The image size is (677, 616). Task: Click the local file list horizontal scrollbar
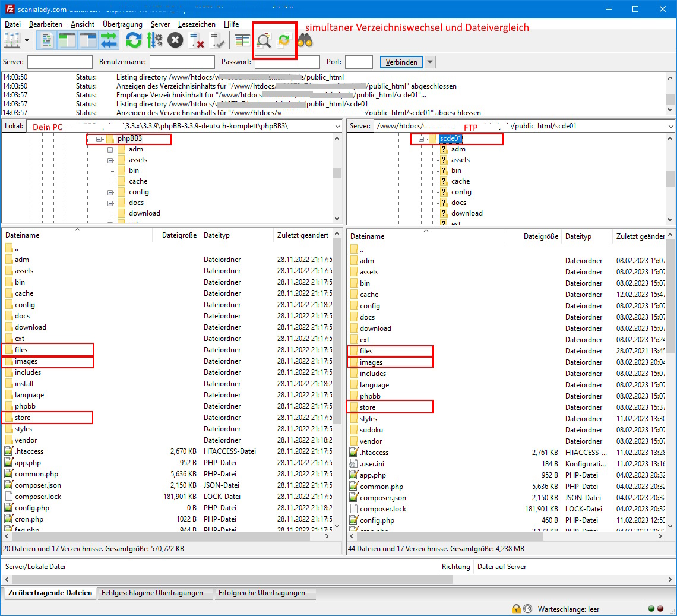[x=166, y=535]
